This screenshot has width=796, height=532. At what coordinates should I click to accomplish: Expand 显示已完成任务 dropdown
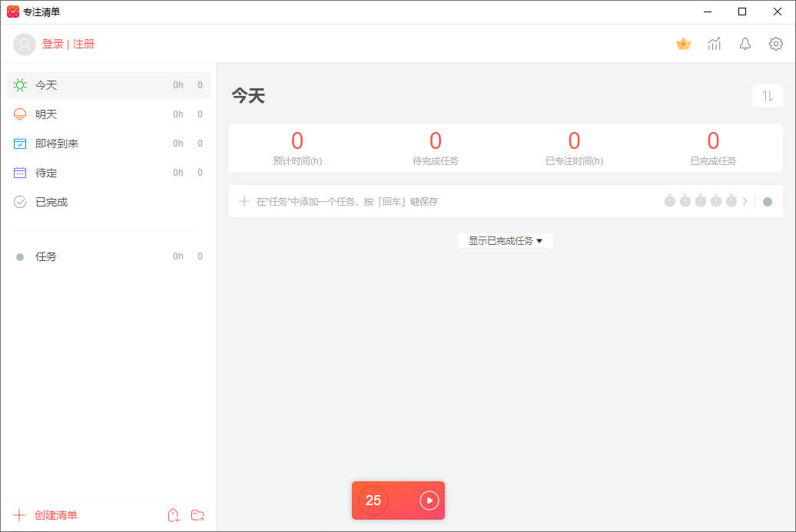505,240
